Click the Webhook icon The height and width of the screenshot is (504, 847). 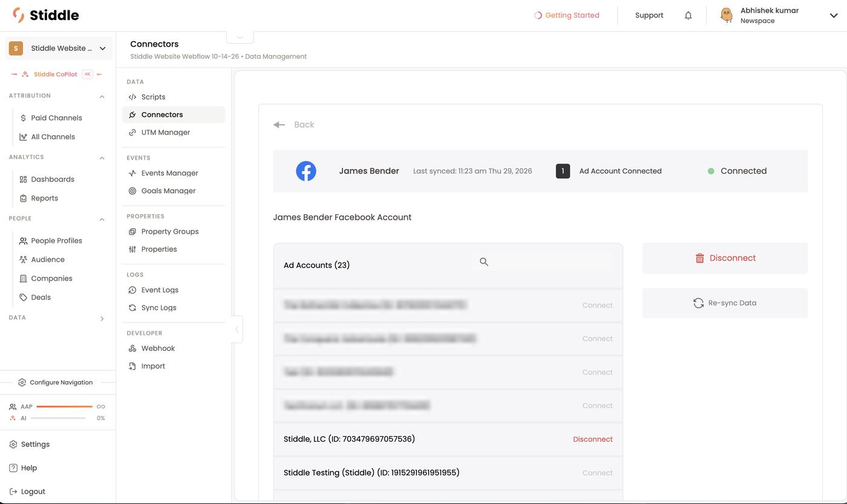tap(132, 349)
